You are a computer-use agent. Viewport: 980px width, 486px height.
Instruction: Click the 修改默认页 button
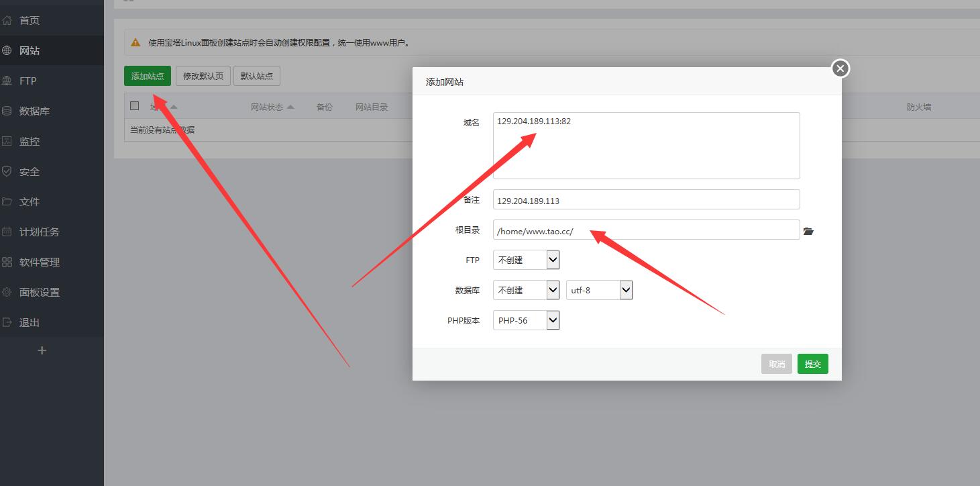pos(203,76)
